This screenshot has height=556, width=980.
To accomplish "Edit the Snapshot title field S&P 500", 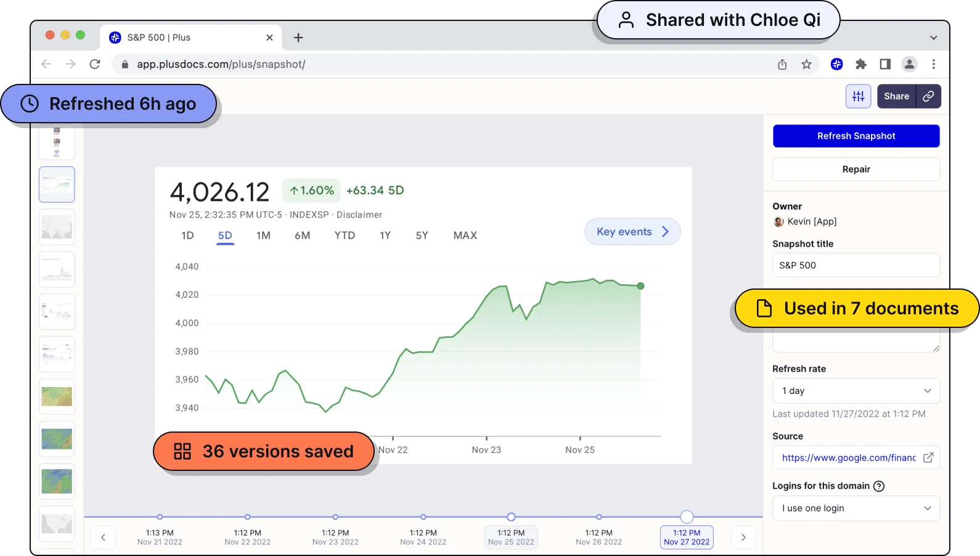I will tap(856, 265).
